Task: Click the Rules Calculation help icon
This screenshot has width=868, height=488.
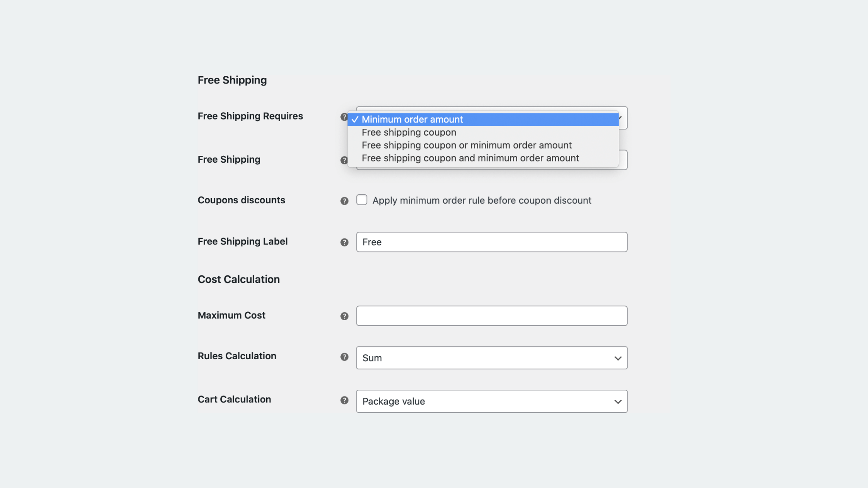Action: (344, 357)
